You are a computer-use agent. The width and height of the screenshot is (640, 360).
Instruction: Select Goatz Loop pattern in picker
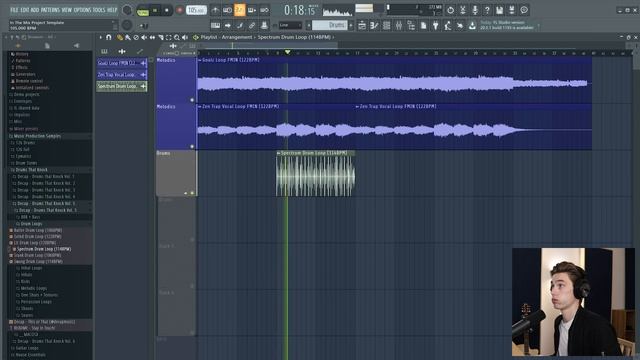[122, 63]
